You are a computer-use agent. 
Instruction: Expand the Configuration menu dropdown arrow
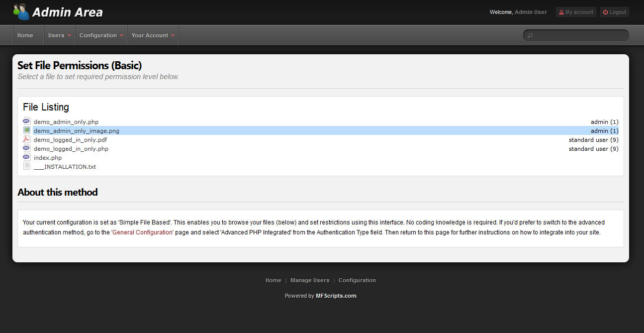coord(121,35)
